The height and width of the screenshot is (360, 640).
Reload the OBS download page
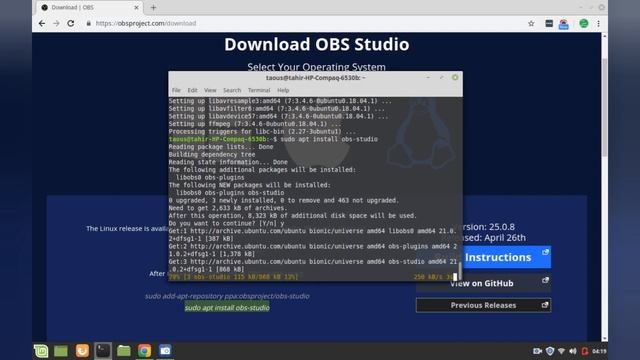(71, 24)
